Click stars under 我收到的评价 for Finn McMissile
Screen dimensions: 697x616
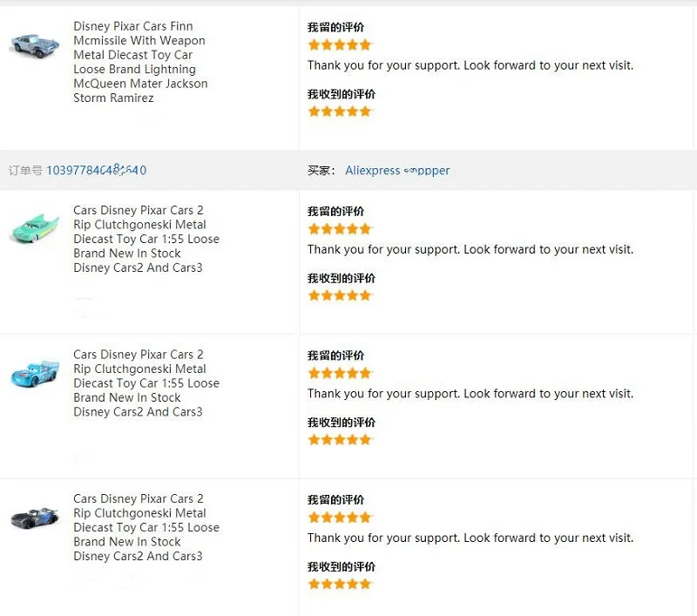(x=340, y=112)
